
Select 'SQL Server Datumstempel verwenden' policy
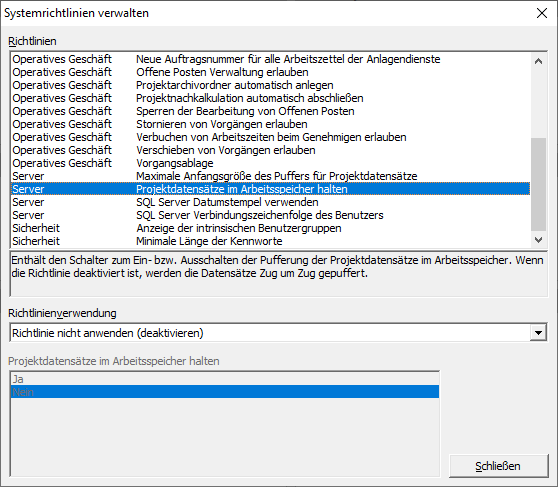(270, 202)
